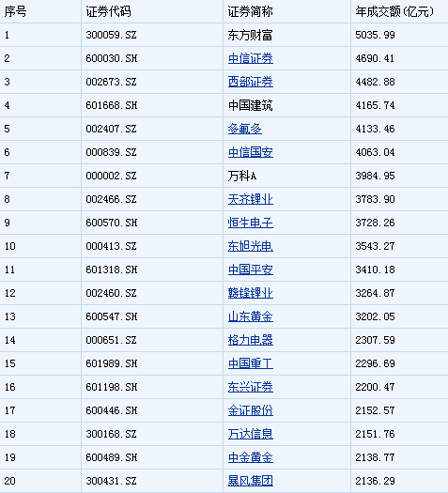Open the 东兴证券 link
448x493 pixels.
click(251, 387)
